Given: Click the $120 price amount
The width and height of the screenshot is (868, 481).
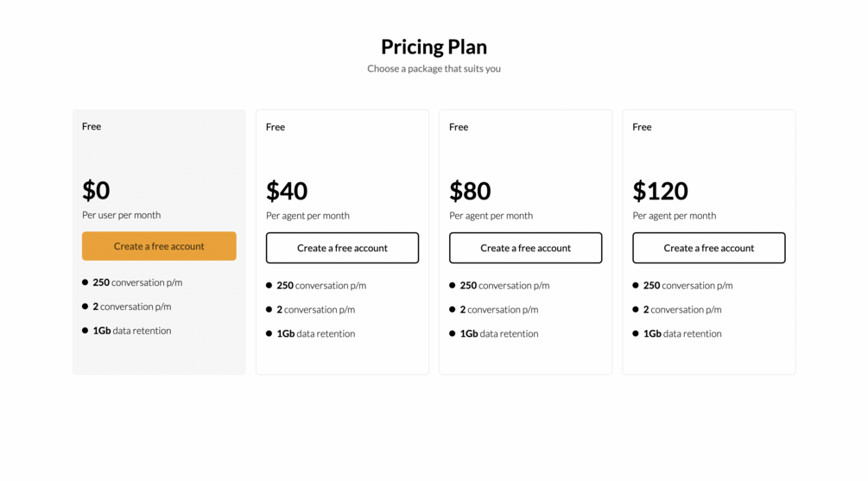Looking at the screenshot, I should click(660, 191).
